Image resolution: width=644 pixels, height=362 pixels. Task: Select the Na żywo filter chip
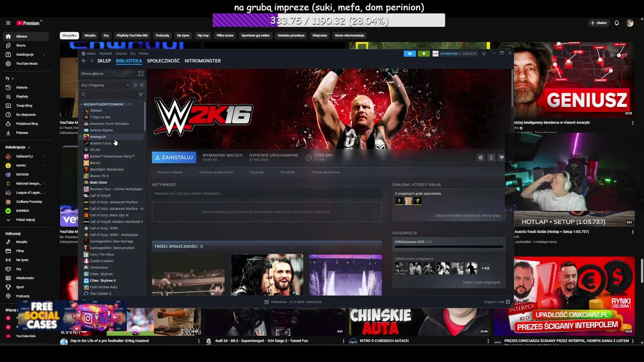(183, 36)
